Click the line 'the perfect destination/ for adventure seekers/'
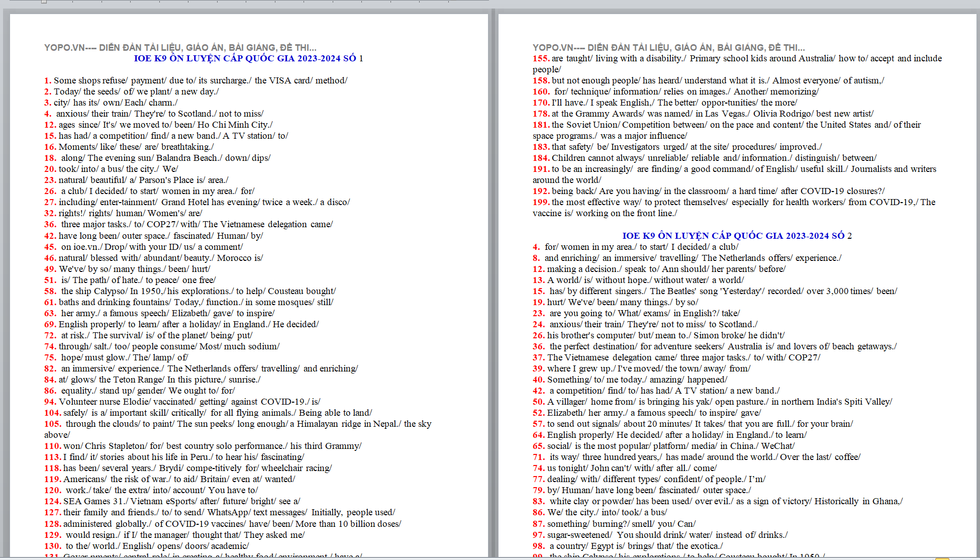Viewport: 980px width, 560px height. pyautogui.click(x=715, y=346)
